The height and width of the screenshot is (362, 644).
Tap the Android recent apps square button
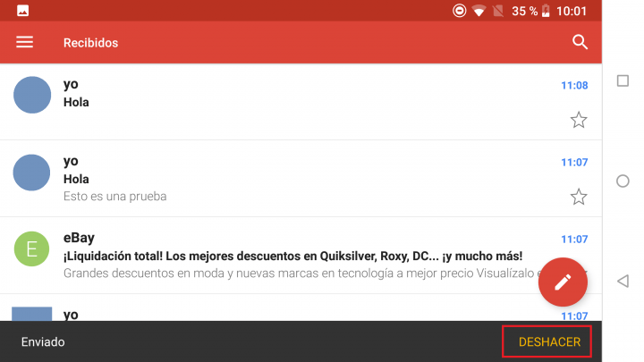click(623, 80)
